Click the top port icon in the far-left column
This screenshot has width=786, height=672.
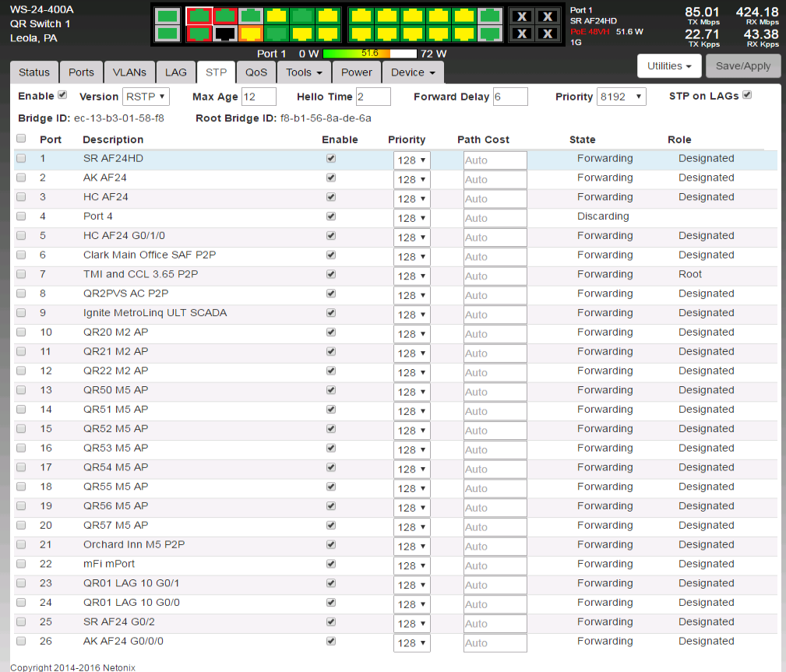click(x=167, y=16)
